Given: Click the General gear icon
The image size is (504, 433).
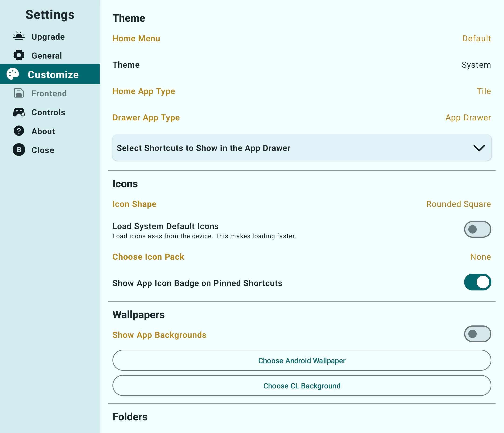Looking at the screenshot, I should [19, 55].
